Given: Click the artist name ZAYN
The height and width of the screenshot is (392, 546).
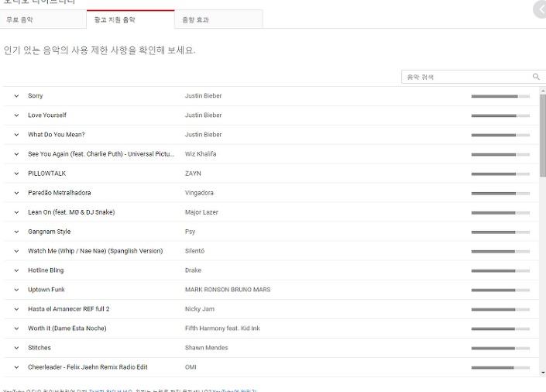Looking at the screenshot, I should point(193,174).
